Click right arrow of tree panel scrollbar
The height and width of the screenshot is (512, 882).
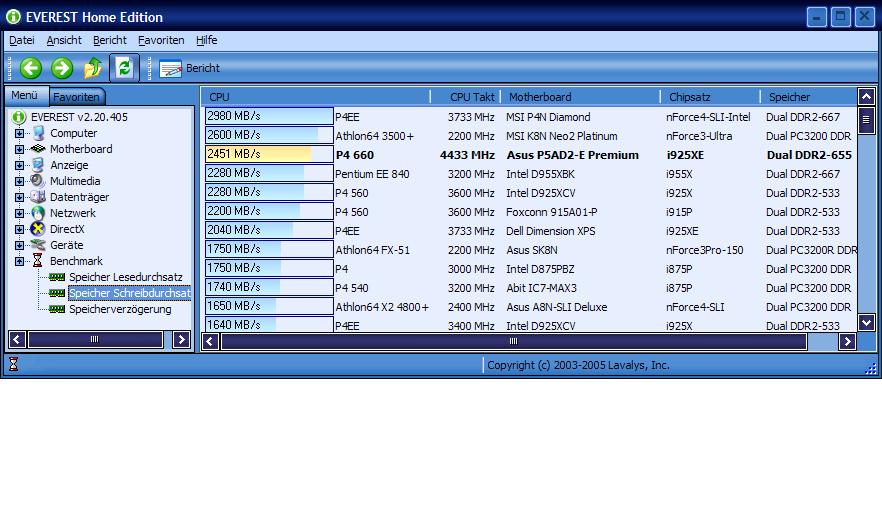pyautogui.click(x=181, y=339)
